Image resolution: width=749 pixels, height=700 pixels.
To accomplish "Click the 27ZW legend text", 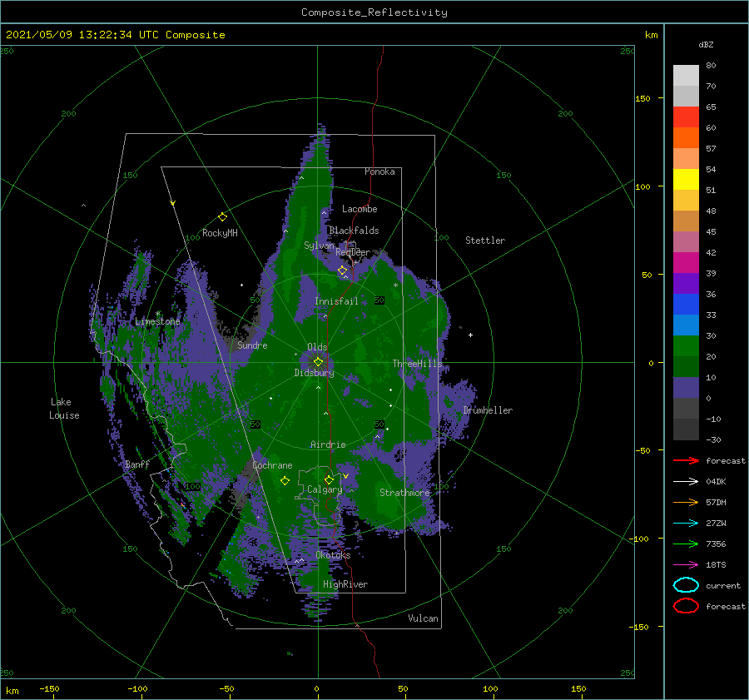I will [716, 524].
